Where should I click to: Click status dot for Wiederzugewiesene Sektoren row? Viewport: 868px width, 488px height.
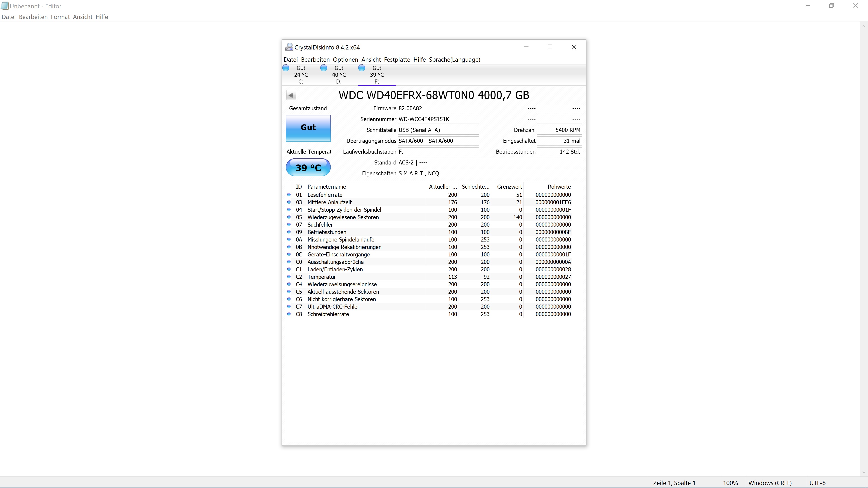pyautogui.click(x=289, y=217)
